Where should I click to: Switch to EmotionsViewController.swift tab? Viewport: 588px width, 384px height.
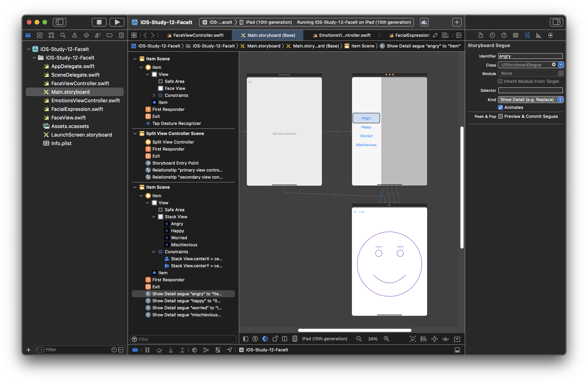[x=344, y=35]
